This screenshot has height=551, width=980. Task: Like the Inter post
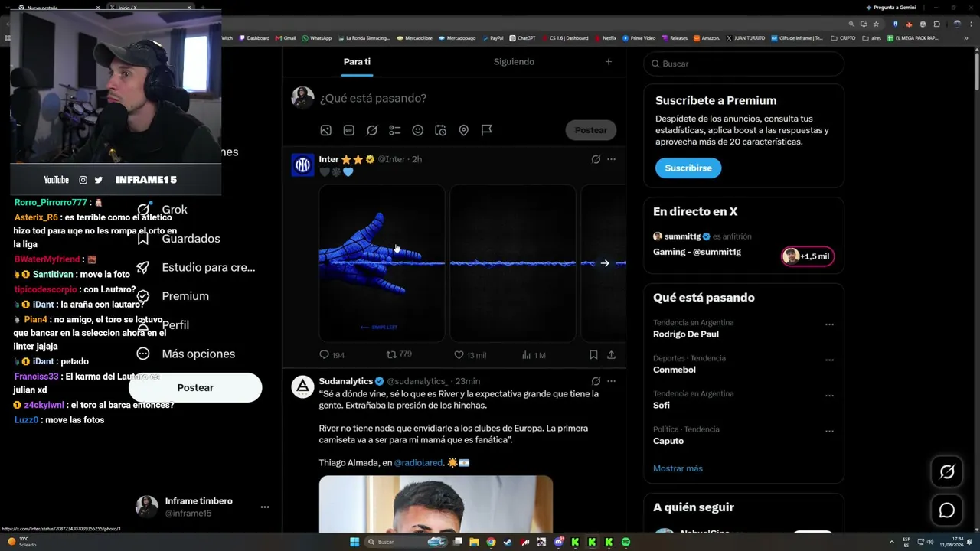[x=470, y=355]
